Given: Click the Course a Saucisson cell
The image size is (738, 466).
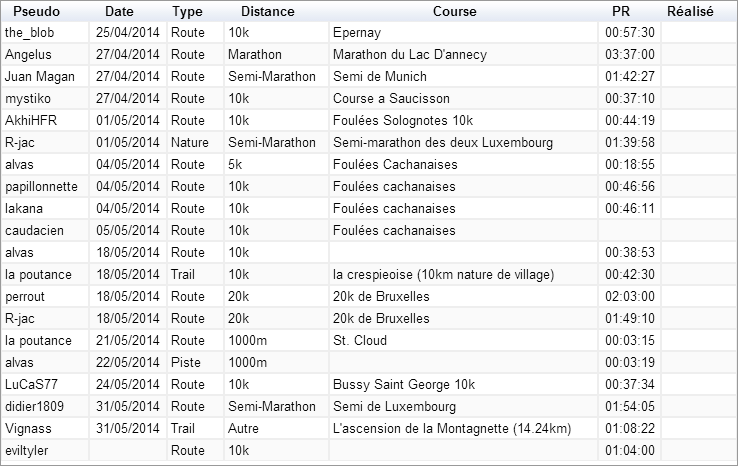Looking at the screenshot, I should pyautogui.click(x=463, y=98).
